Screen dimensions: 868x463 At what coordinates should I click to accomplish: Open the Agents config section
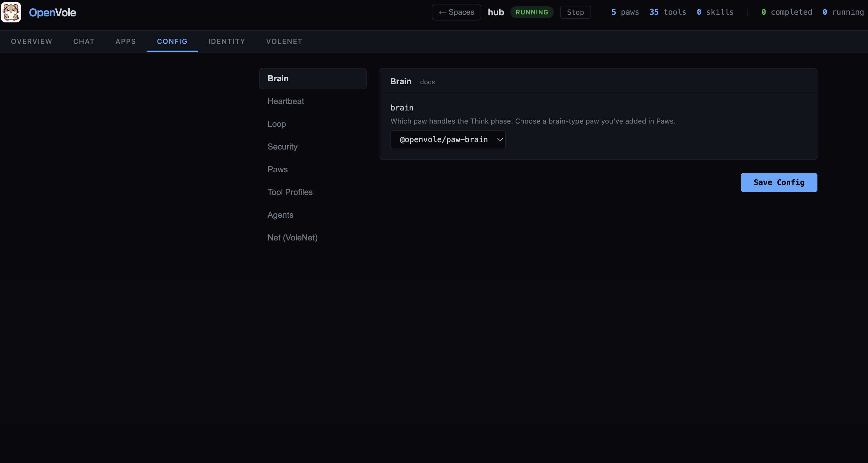coord(313,215)
